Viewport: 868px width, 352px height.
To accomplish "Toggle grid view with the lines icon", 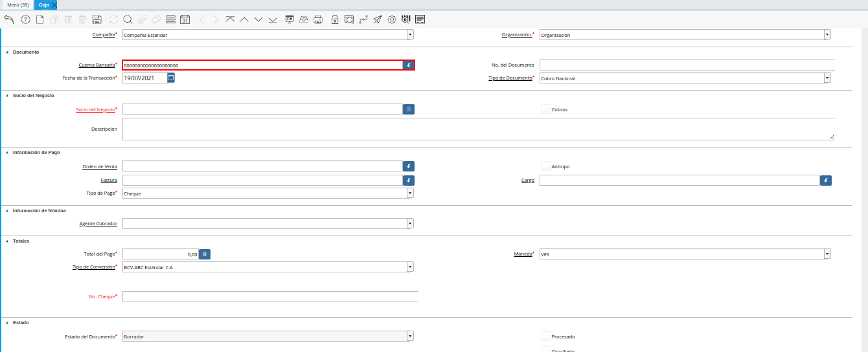I will (x=170, y=19).
